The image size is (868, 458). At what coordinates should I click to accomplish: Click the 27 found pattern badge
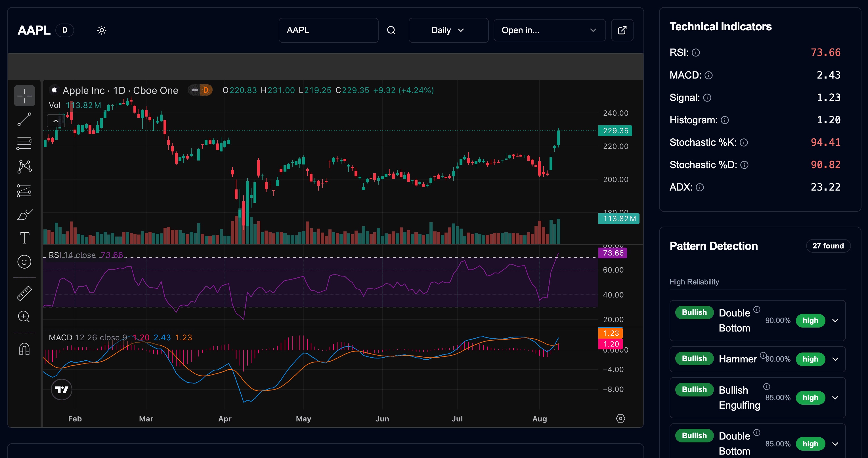tap(828, 246)
